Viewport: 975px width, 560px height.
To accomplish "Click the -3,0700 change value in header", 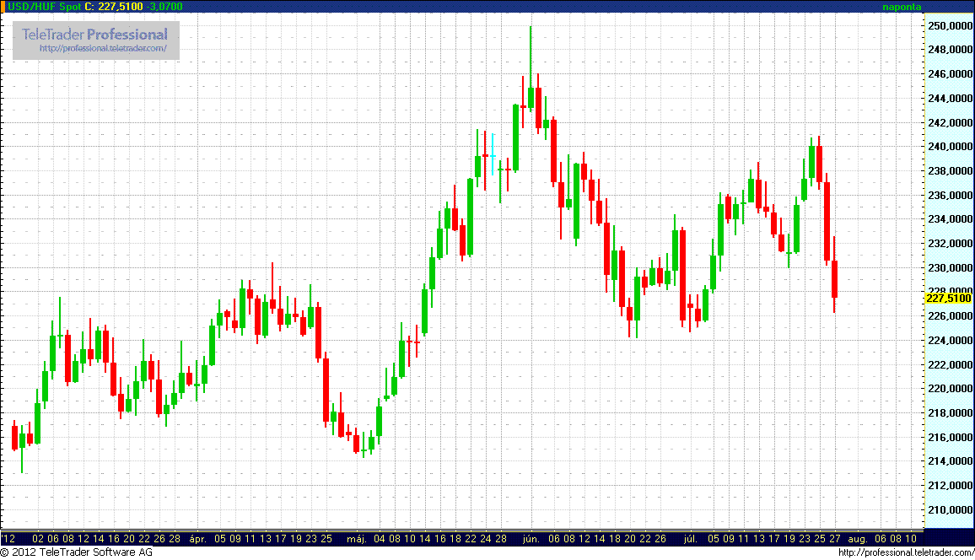I will click(x=164, y=6).
